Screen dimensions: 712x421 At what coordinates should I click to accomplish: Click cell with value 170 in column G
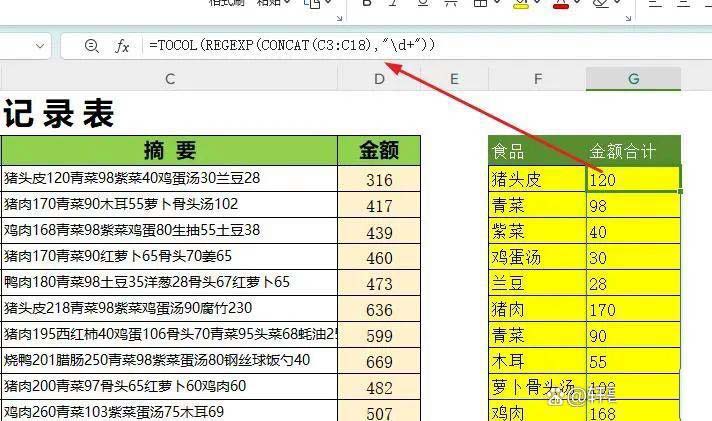point(633,309)
